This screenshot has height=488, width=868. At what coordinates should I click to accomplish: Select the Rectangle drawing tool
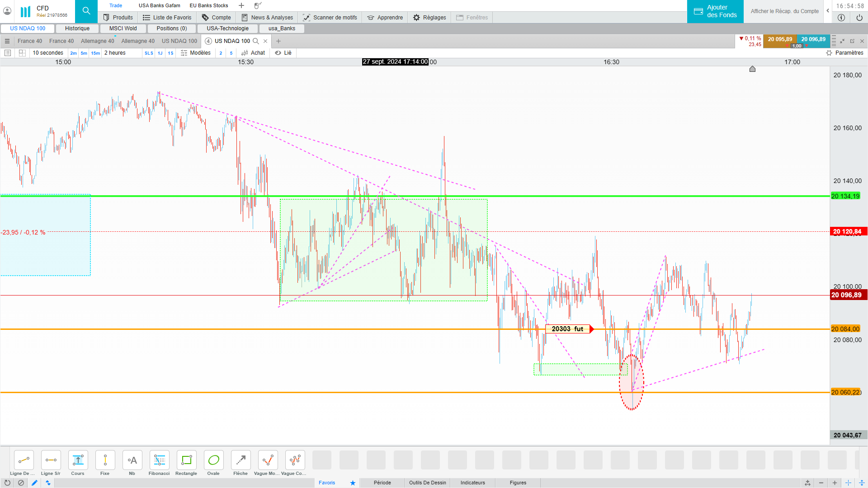(186, 460)
